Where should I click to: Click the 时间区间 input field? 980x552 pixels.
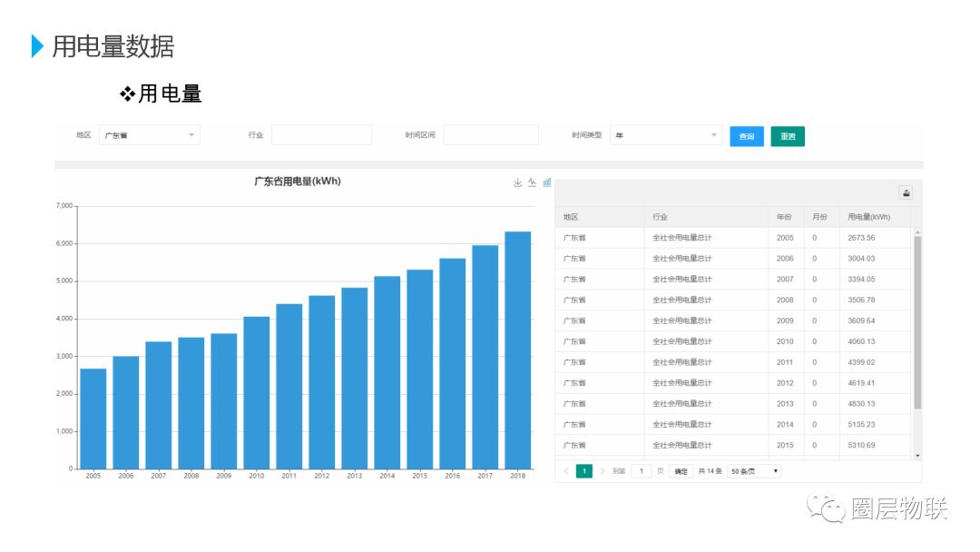coord(491,135)
